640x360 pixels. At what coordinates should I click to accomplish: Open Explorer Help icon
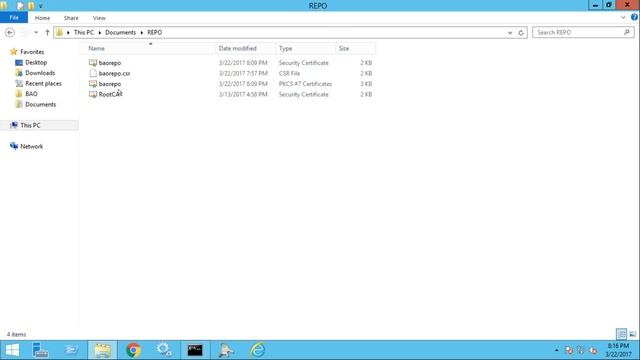pos(634,17)
